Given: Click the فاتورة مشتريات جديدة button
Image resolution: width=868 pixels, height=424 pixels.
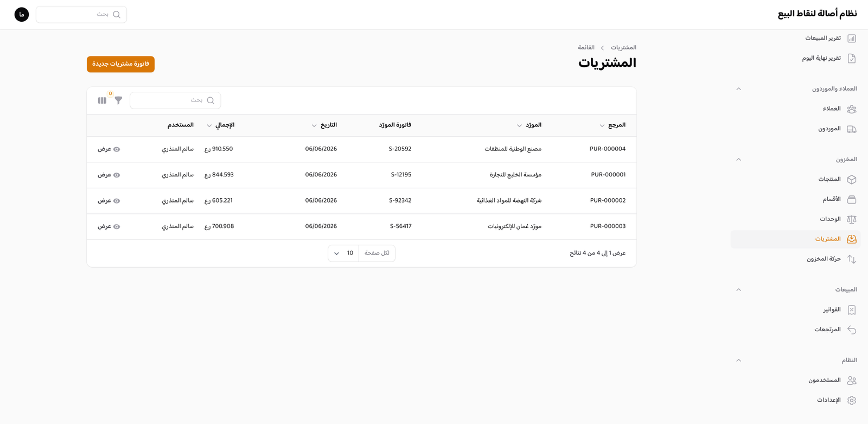Looking at the screenshot, I should click(x=120, y=64).
